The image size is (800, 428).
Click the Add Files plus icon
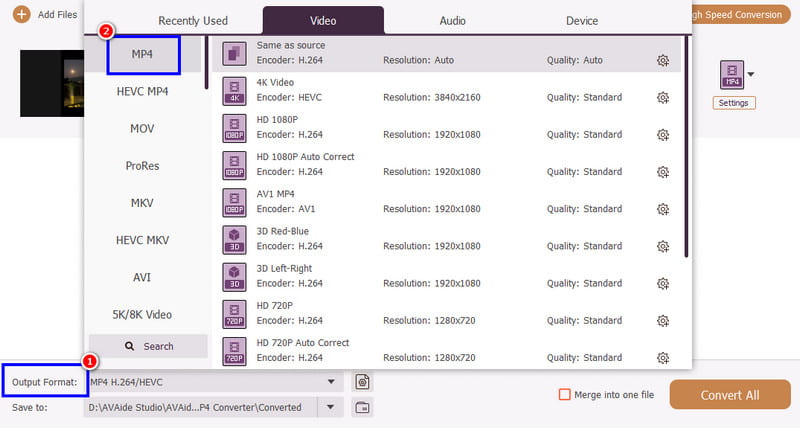coord(21,15)
